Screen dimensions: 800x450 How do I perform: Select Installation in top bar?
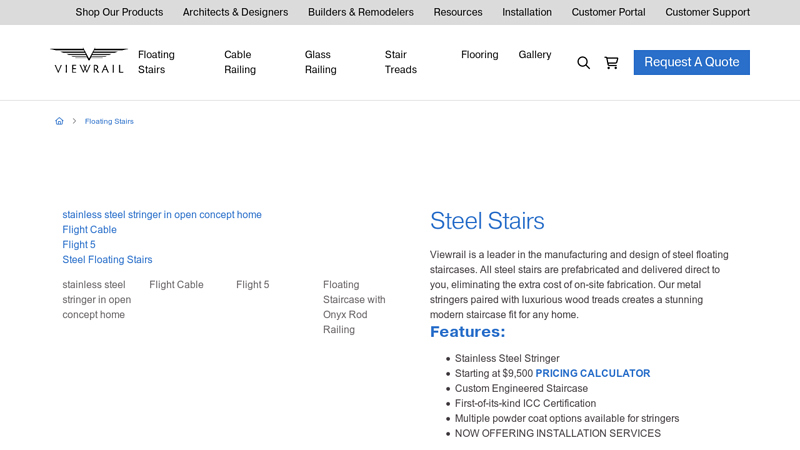pos(527,12)
